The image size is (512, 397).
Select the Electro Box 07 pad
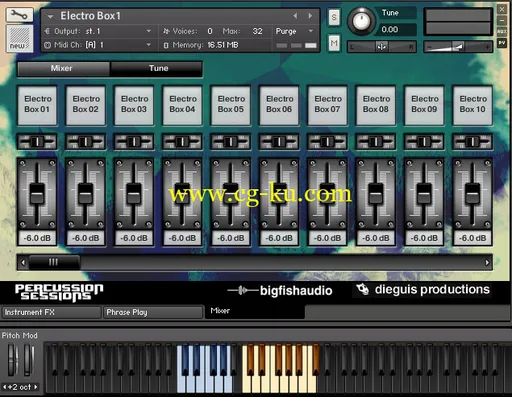point(327,105)
